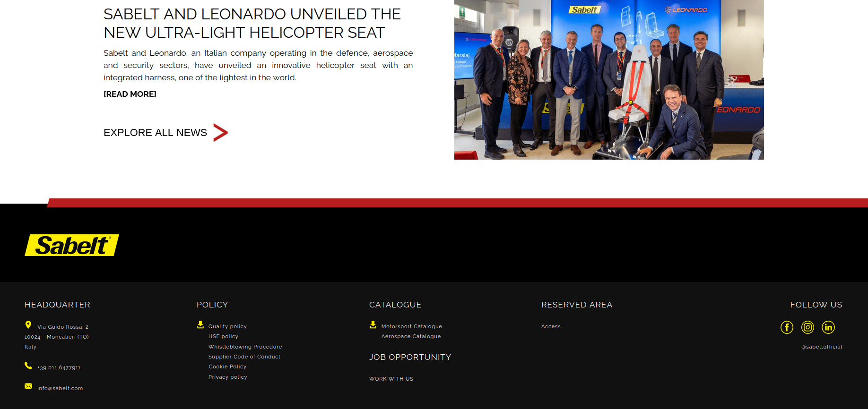View the Supplier Code of Conduct

pyautogui.click(x=244, y=357)
